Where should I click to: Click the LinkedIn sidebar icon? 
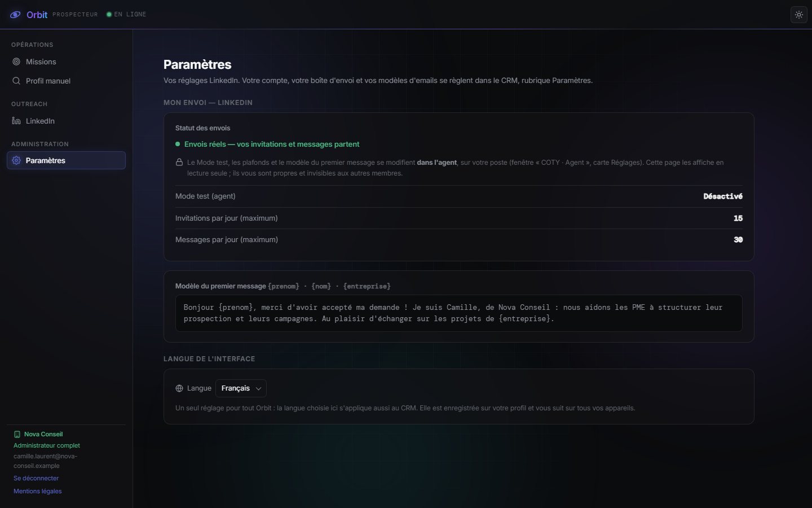click(x=16, y=121)
